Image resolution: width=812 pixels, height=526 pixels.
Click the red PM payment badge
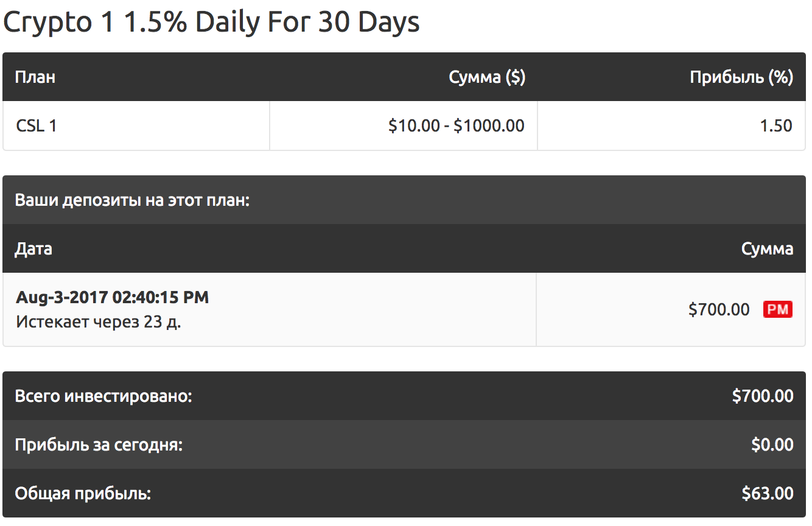coord(778,309)
